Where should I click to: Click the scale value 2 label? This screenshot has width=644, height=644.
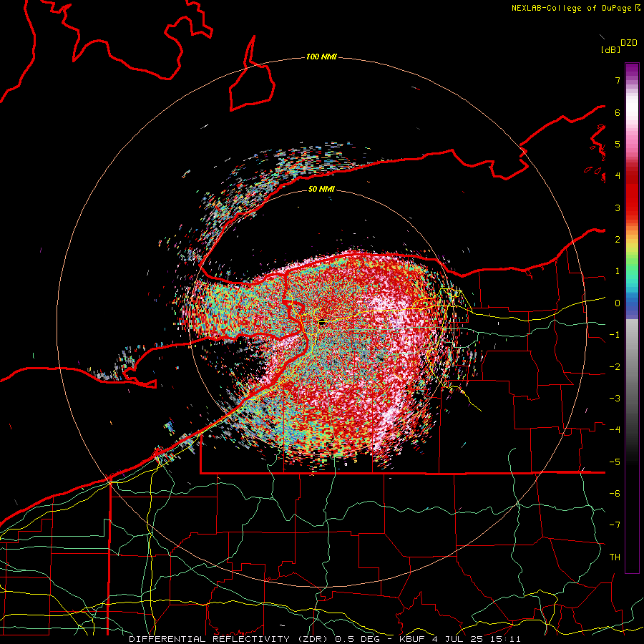tap(618, 240)
